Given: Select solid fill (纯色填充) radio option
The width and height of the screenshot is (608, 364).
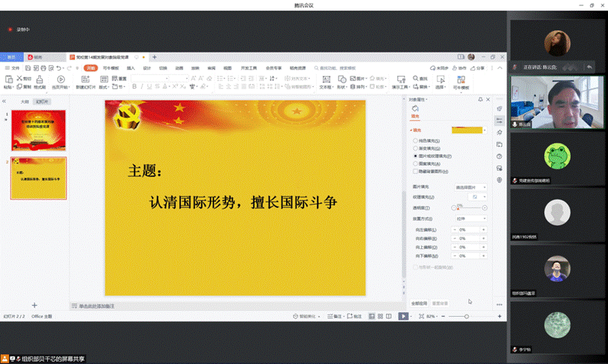Looking at the screenshot, I should pyautogui.click(x=414, y=140).
